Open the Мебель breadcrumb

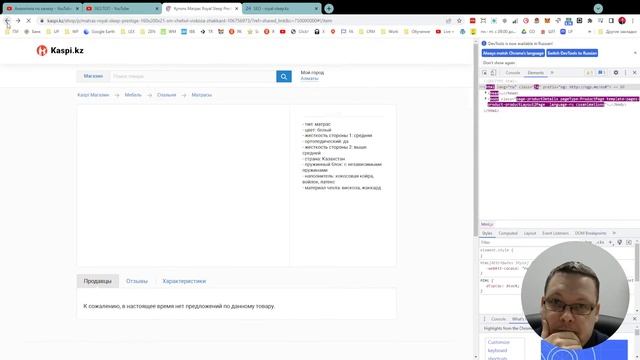tap(133, 95)
